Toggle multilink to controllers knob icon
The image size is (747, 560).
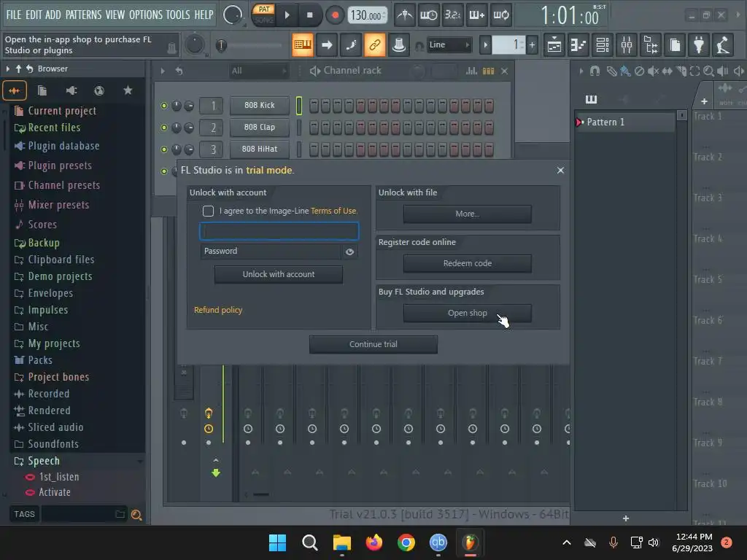(x=399, y=45)
